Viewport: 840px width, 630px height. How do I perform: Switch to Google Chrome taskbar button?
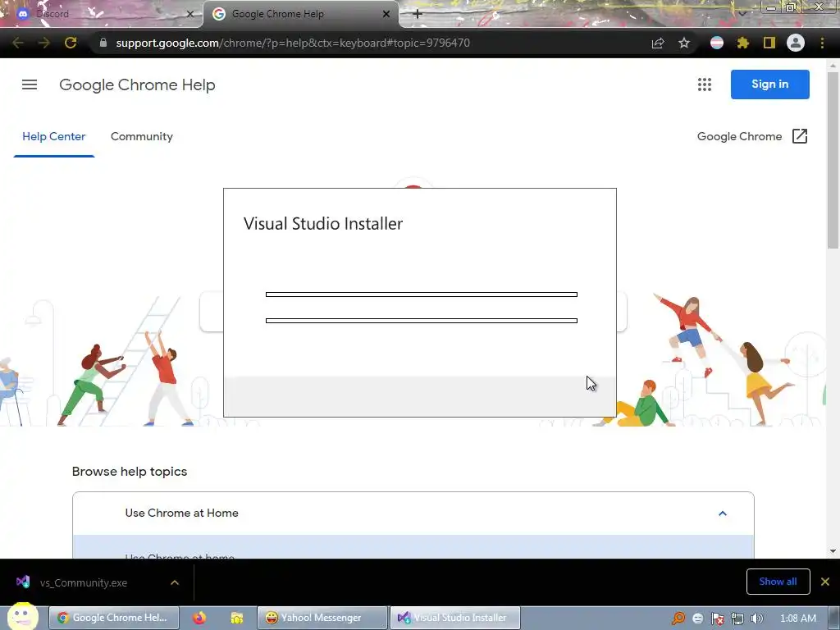click(113, 618)
